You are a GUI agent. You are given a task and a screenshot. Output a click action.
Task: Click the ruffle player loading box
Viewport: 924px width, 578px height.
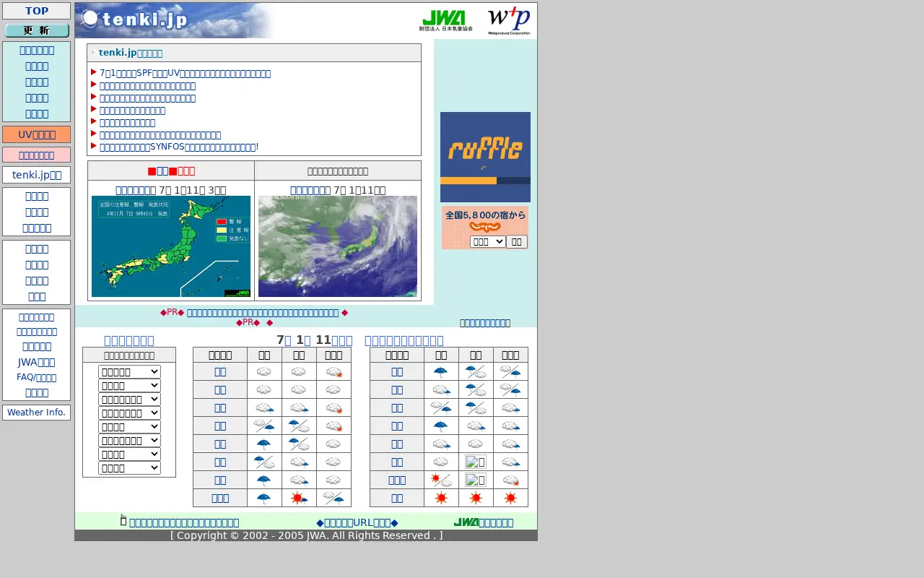tap(485, 157)
